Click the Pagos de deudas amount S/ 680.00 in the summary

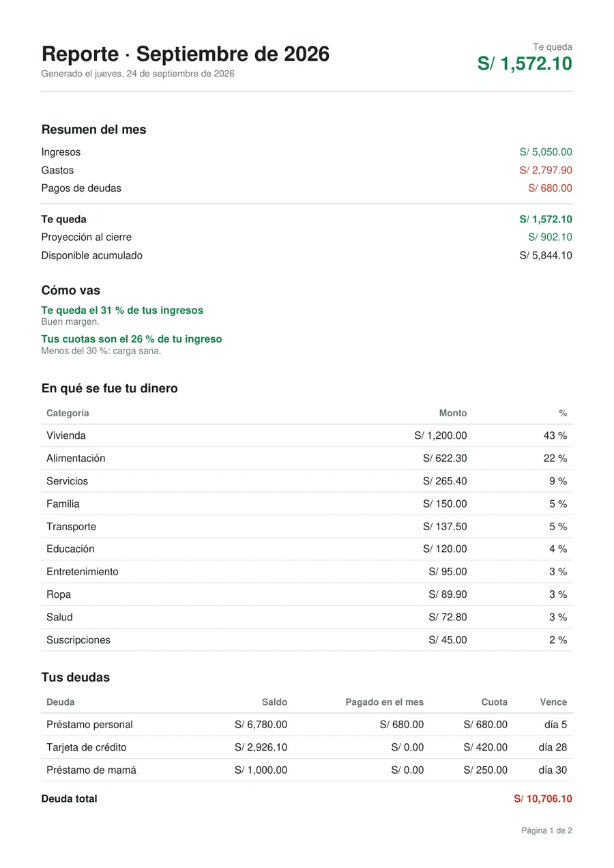coord(550,188)
